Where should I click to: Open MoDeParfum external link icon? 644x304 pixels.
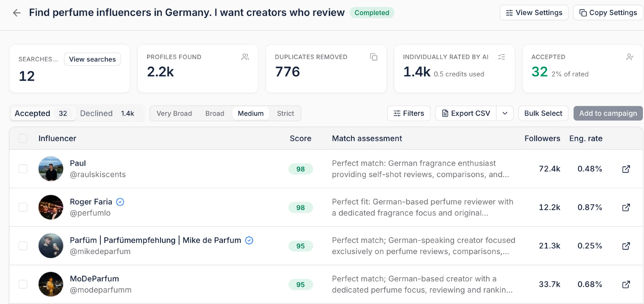(x=626, y=284)
